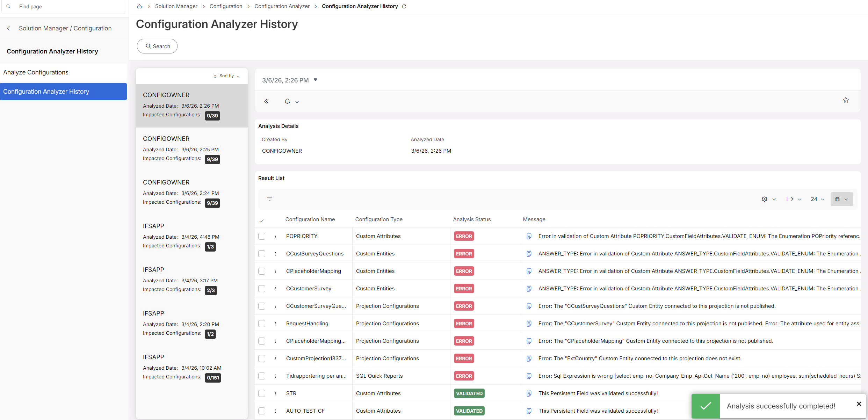Open CONFIGOWNER analysis from 3/6/26, 2:24 PM

pyautogui.click(x=191, y=193)
